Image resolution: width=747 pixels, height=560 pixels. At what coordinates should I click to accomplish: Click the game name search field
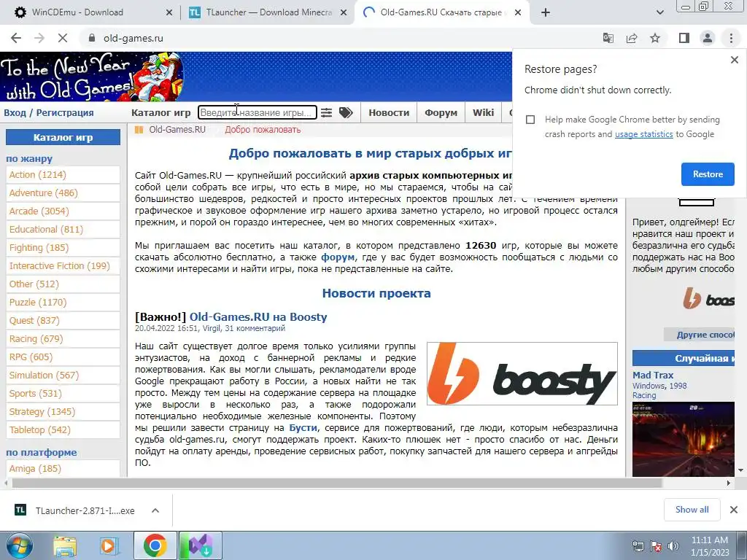258,113
